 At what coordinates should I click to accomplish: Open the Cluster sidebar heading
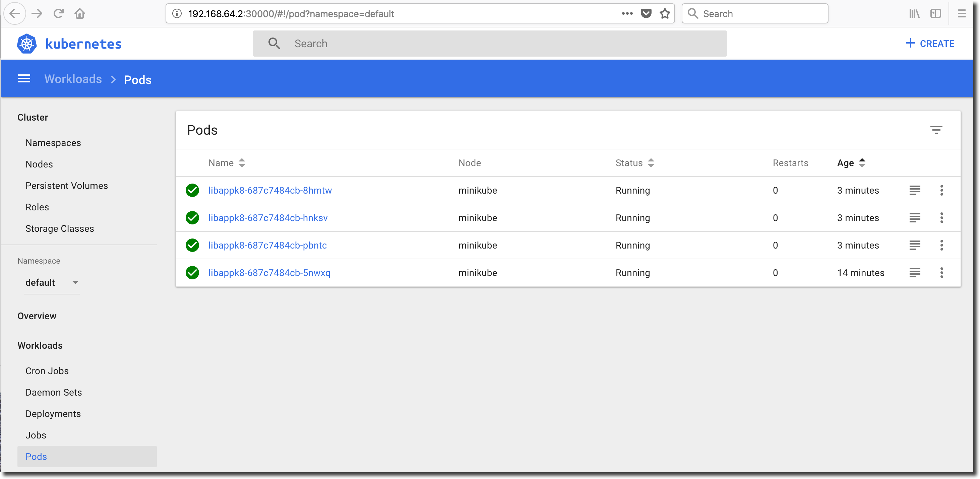point(32,117)
